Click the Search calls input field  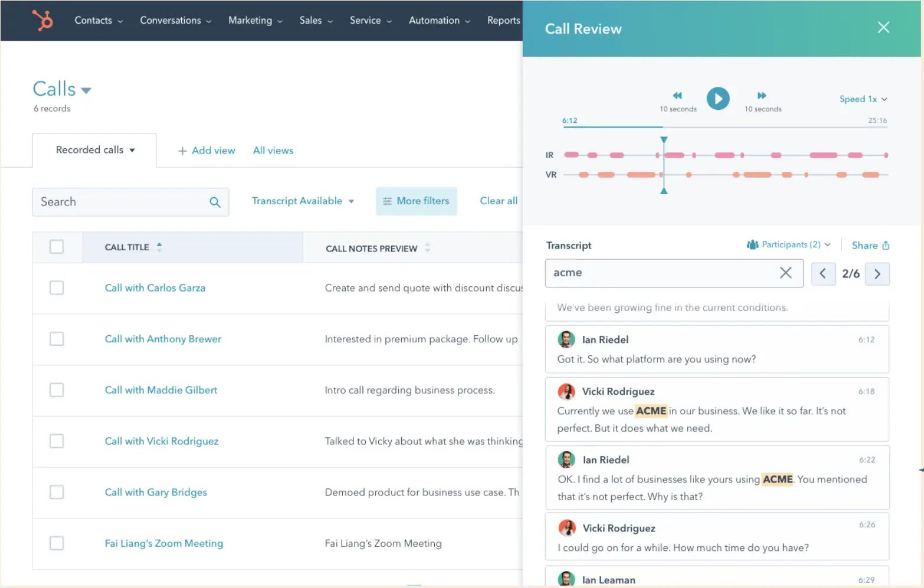(x=130, y=202)
